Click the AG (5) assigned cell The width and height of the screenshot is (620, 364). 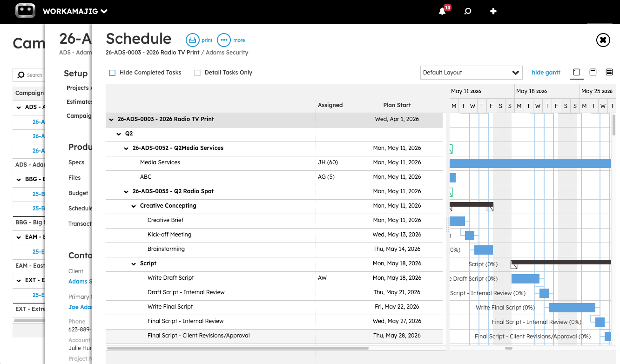click(x=326, y=177)
